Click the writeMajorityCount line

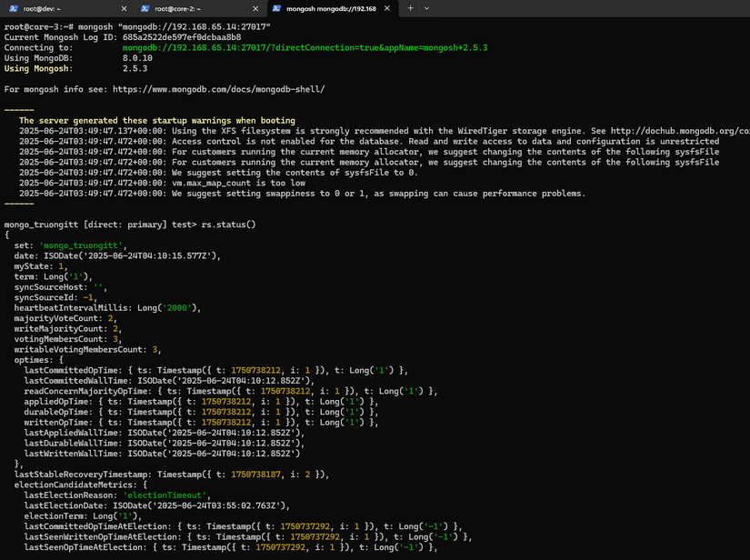tap(68, 329)
